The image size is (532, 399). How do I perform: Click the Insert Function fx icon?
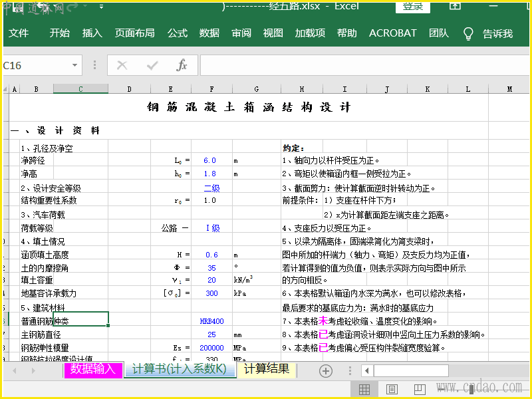pos(182,65)
